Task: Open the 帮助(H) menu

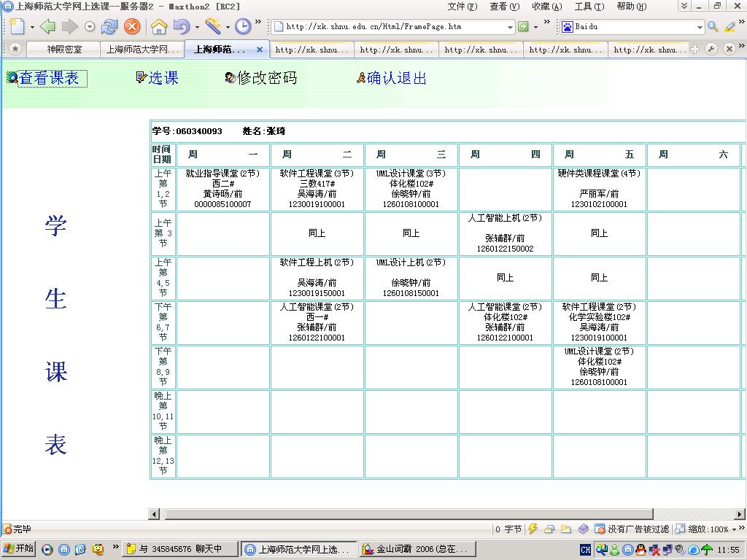Action: click(632, 7)
